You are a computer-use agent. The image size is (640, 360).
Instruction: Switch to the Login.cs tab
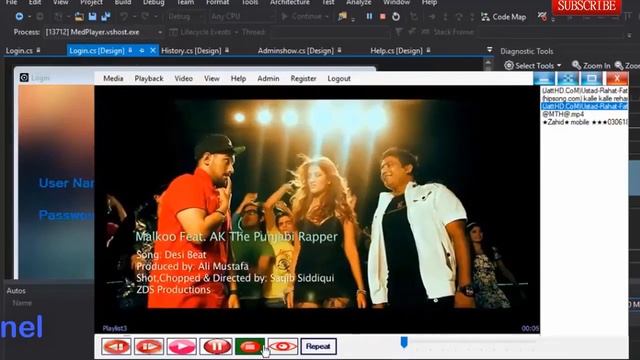(19, 51)
